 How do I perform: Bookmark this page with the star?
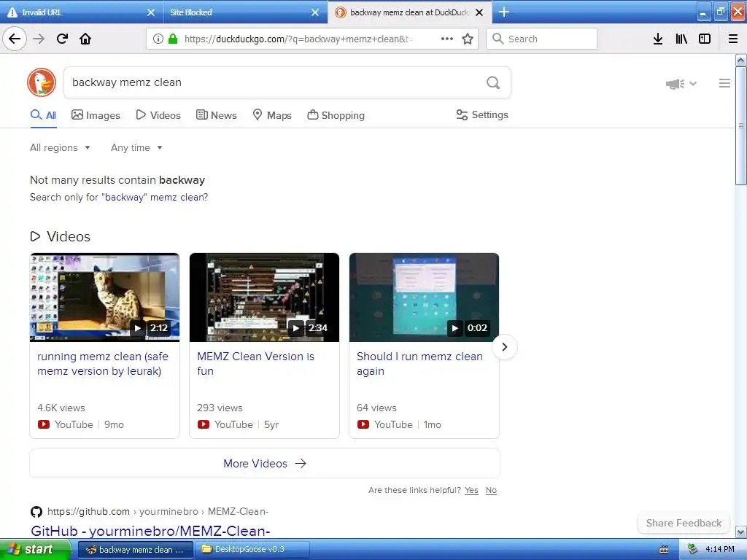pyautogui.click(x=468, y=39)
